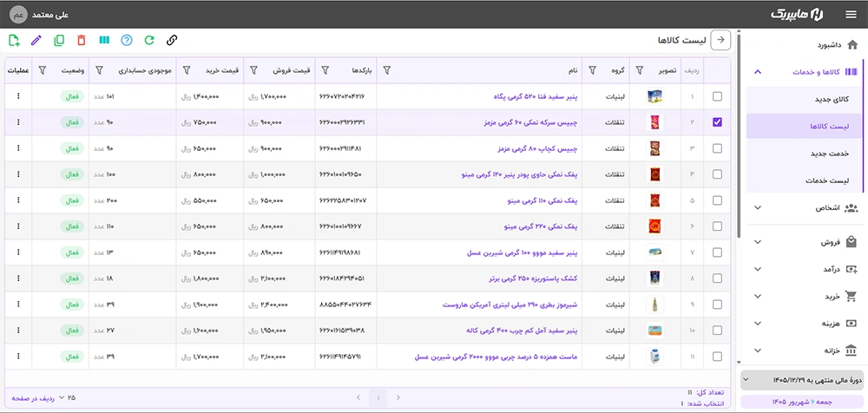Open actions menu for چیپس کچاپ row

[x=18, y=148]
